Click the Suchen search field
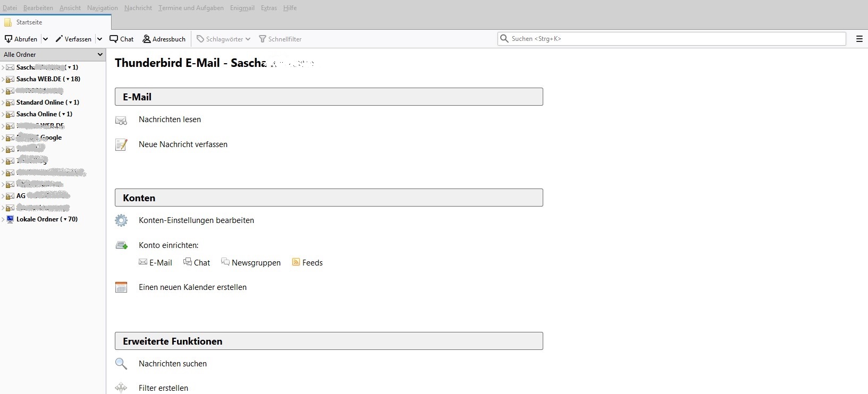Image resolution: width=868 pixels, height=394 pixels. 672,39
